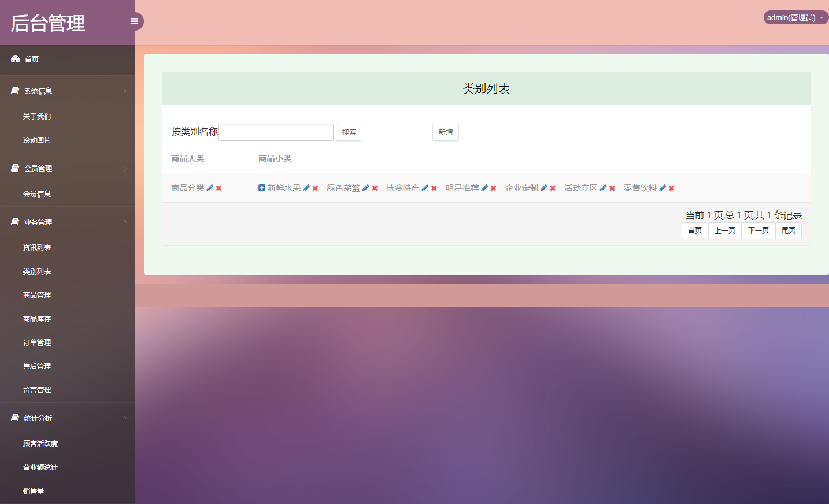Click the edit pencil icon for 商品分类
The width and height of the screenshot is (829, 504).
tap(211, 188)
